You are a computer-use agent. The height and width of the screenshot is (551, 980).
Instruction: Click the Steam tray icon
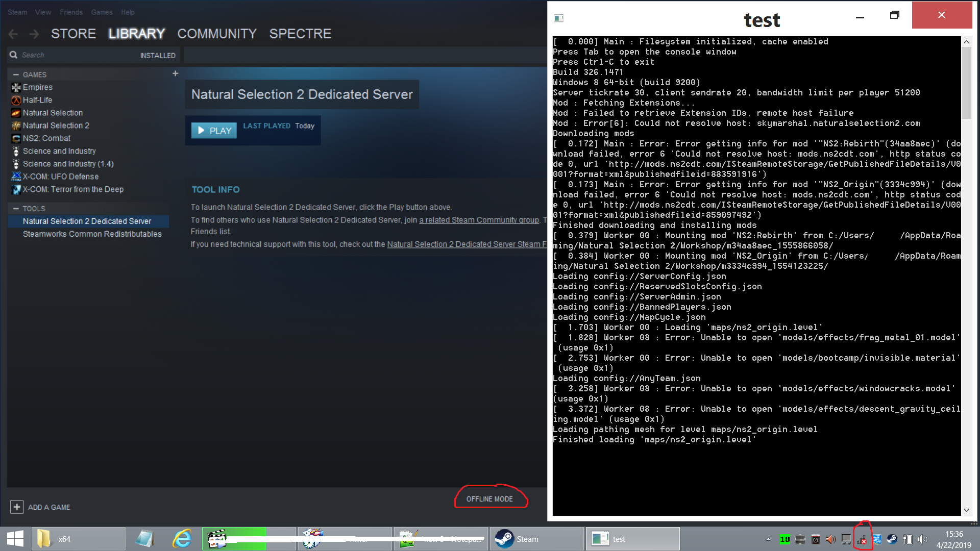coord(892,539)
